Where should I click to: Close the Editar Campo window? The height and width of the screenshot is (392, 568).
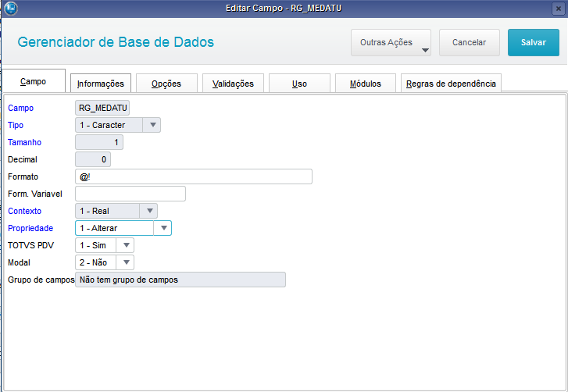[x=558, y=9]
